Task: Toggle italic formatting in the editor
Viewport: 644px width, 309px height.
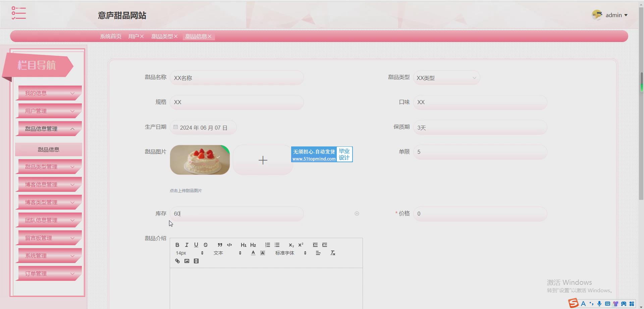Action: point(187,245)
